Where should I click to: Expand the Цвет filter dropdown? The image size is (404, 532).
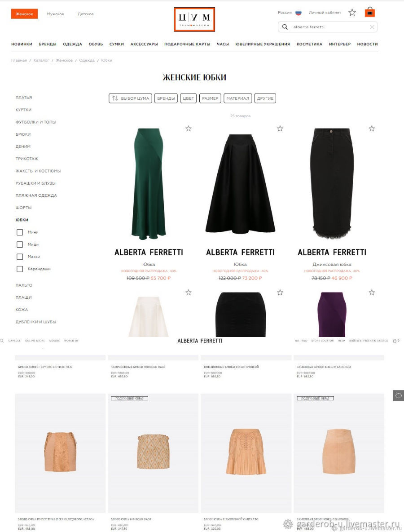coord(188,98)
